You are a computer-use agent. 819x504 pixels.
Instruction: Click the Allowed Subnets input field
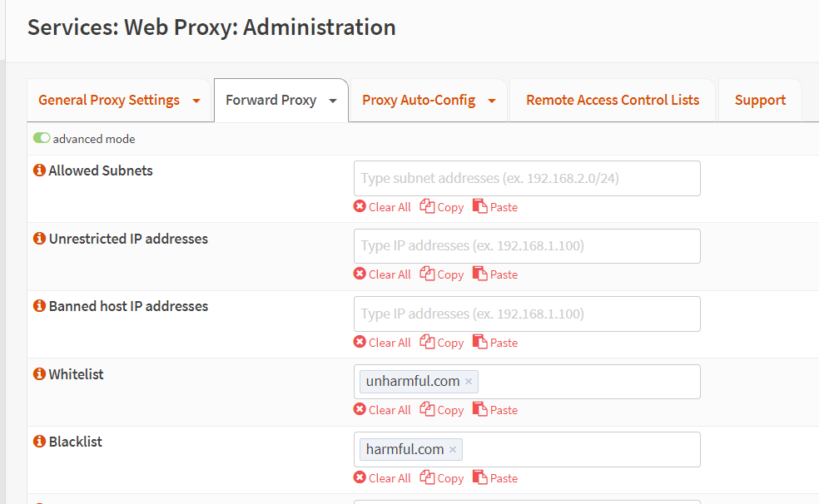point(526,179)
